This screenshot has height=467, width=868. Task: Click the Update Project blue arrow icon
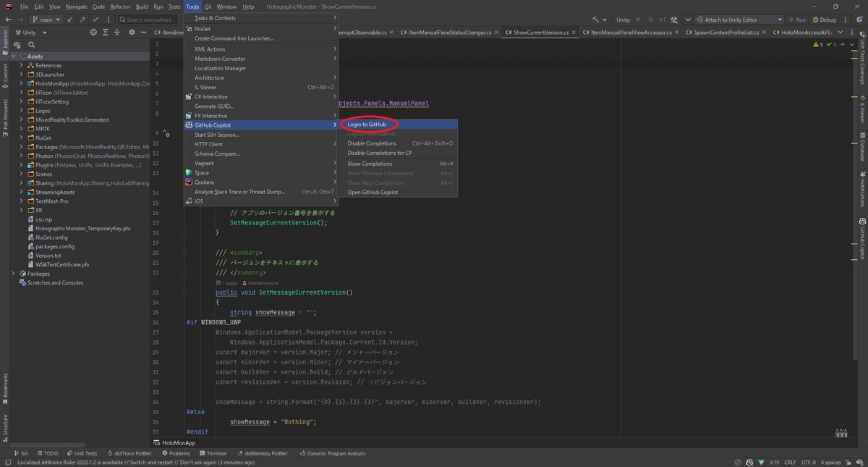(x=69, y=20)
